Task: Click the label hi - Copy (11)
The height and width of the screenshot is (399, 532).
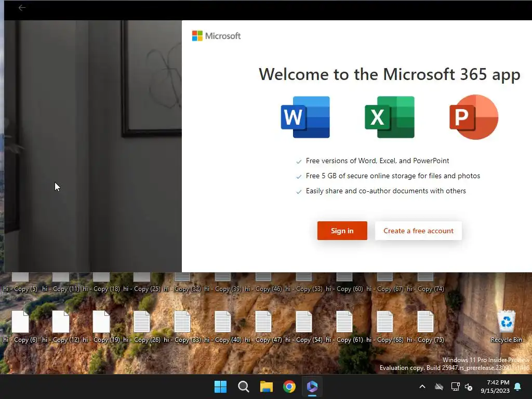Action: coord(61,289)
